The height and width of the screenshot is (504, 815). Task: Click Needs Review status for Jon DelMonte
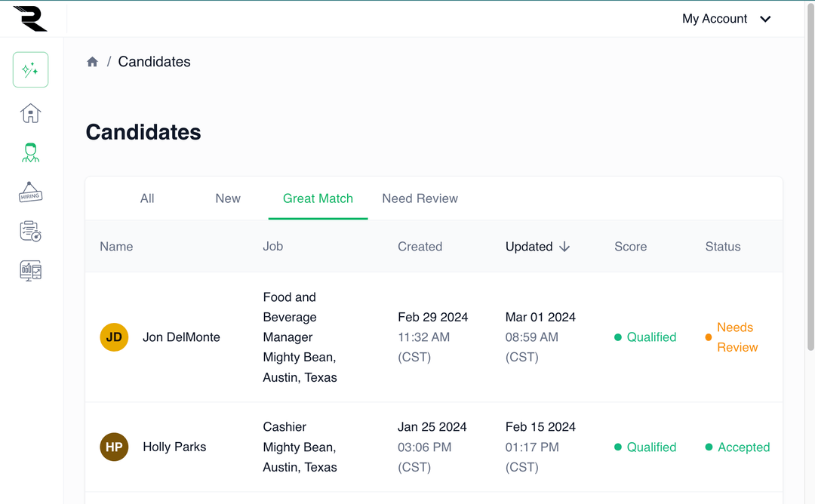click(736, 337)
